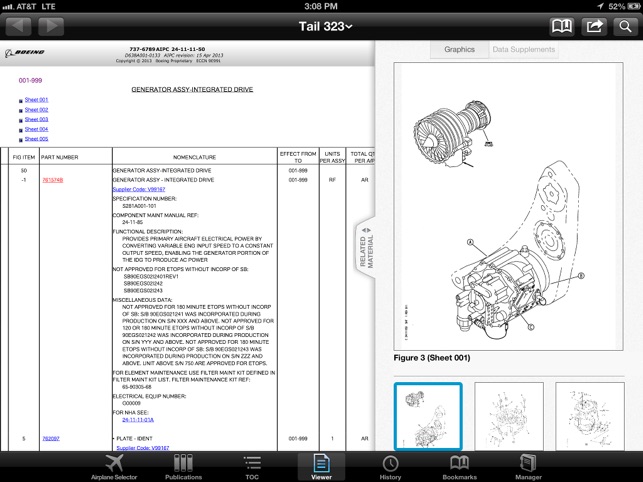The width and height of the screenshot is (643, 482).
Task: Click the 3:08 PM clock
Action: point(321,6)
